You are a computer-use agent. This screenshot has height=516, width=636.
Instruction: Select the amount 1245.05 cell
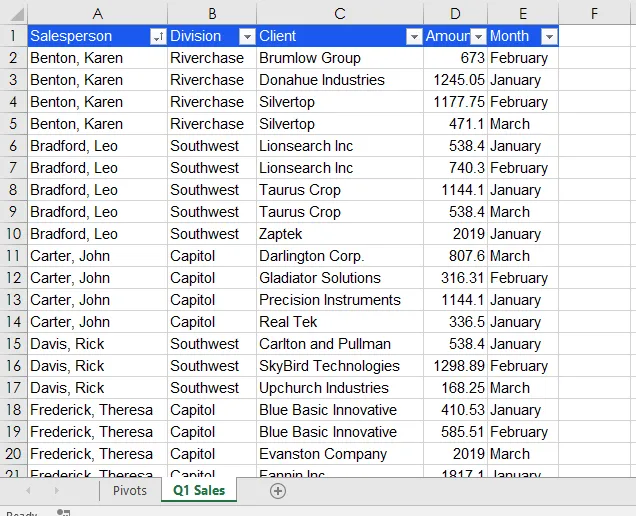pos(456,80)
